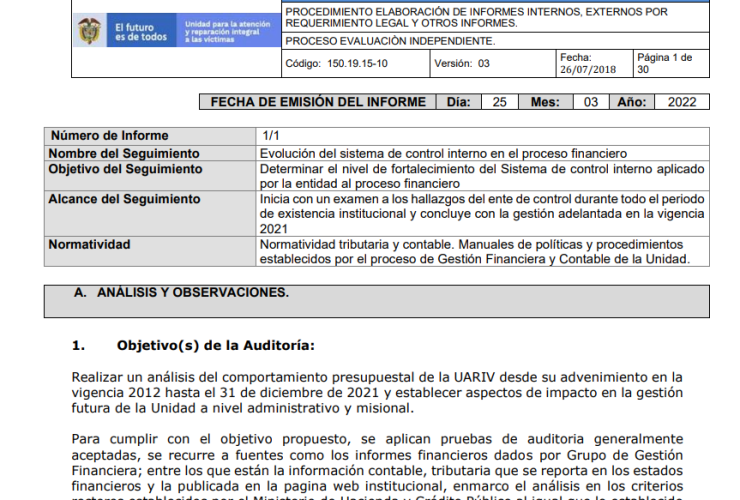
Task: Select the procedure title 'PROCEDIMIENTO ELABORACIÓN DE INFORMES INTERNOS'
Action: (476, 17)
